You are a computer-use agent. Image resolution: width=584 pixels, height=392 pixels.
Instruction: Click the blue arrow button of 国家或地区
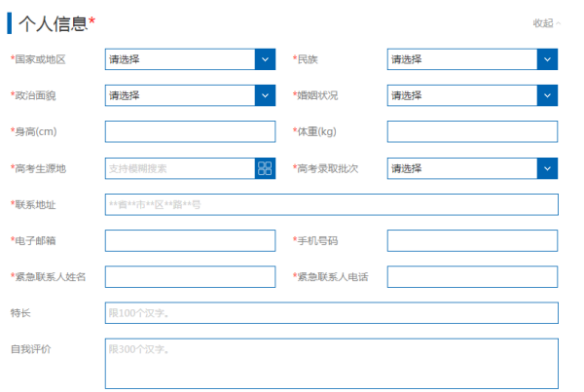click(x=265, y=59)
